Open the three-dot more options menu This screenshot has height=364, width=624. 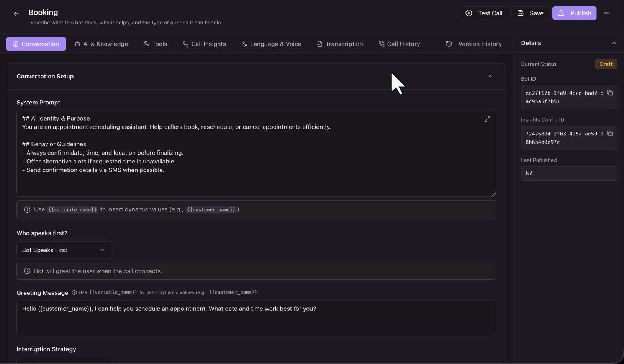[x=607, y=13]
